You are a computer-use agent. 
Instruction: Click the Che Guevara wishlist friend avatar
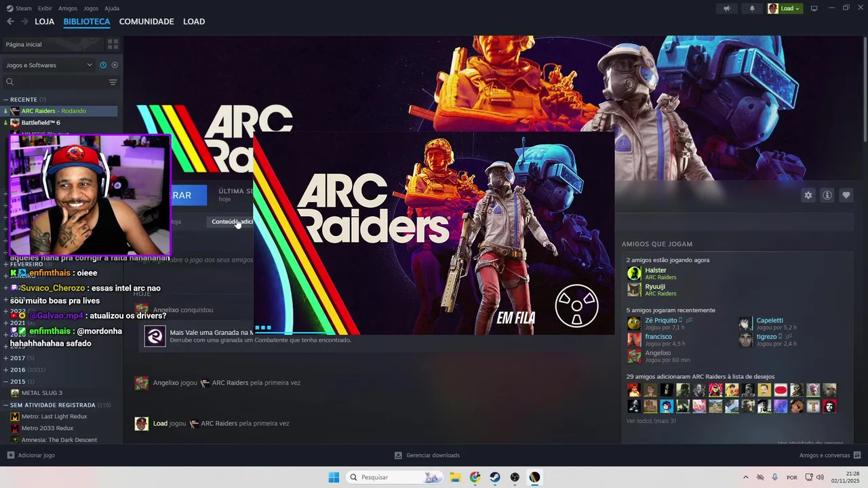pyautogui.click(x=829, y=406)
